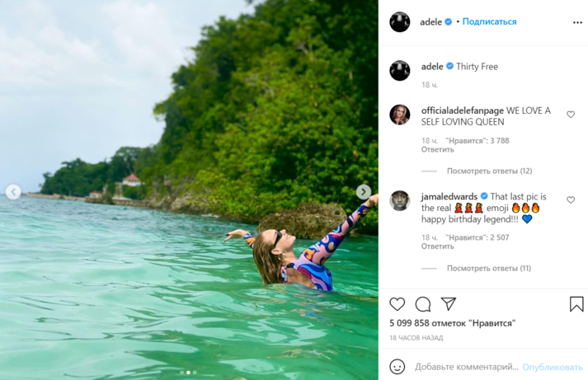
Task: Open emoji picker in comment field
Action: pos(397,367)
